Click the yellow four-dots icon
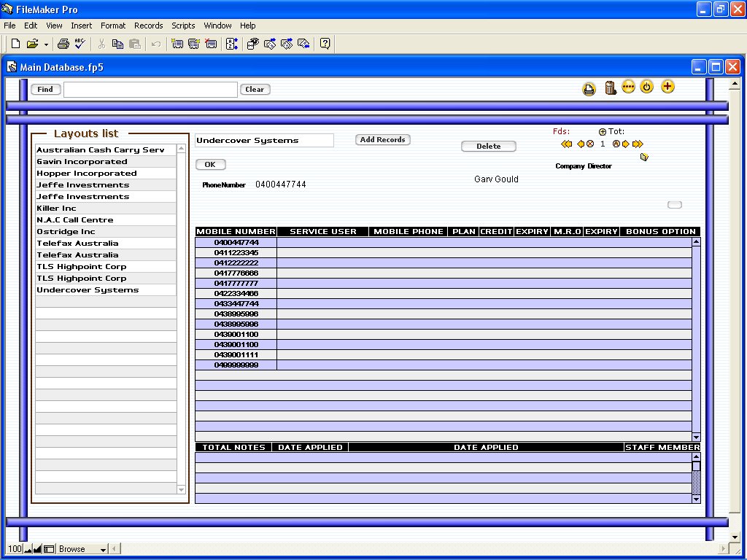Viewport: 747px width, 560px height. coord(628,87)
